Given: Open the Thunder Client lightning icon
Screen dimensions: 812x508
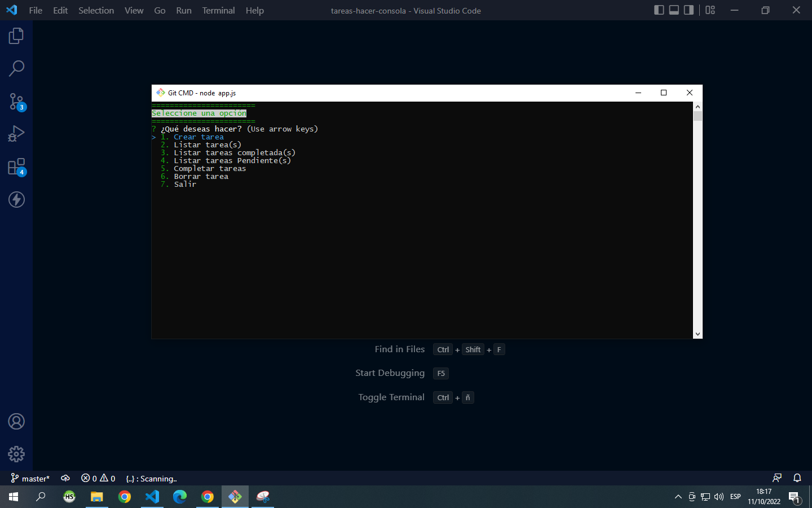Looking at the screenshot, I should click(x=16, y=199).
